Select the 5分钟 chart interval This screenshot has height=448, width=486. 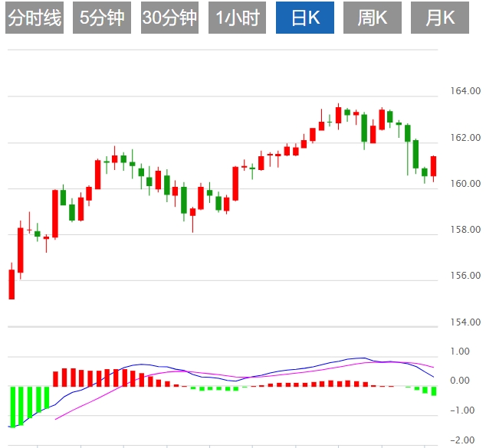coord(102,18)
